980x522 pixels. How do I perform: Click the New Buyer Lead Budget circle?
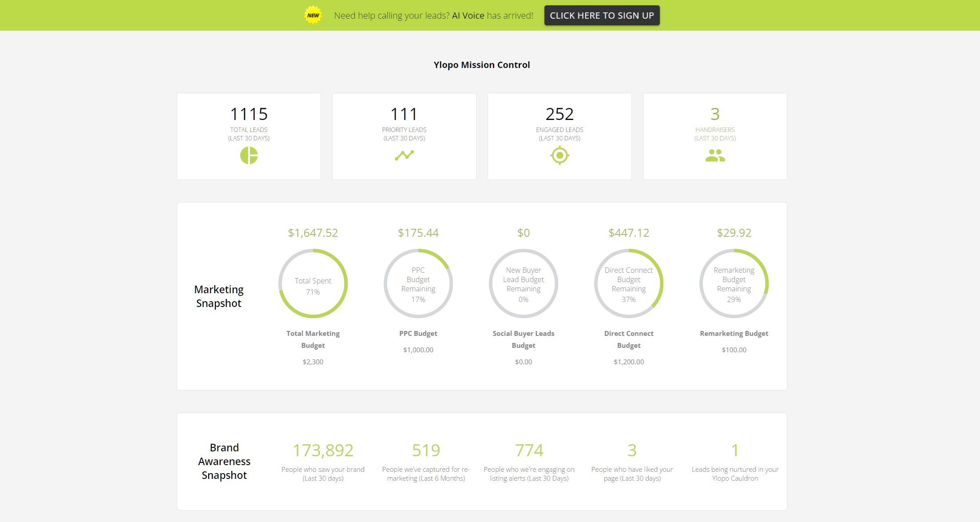click(x=523, y=283)
